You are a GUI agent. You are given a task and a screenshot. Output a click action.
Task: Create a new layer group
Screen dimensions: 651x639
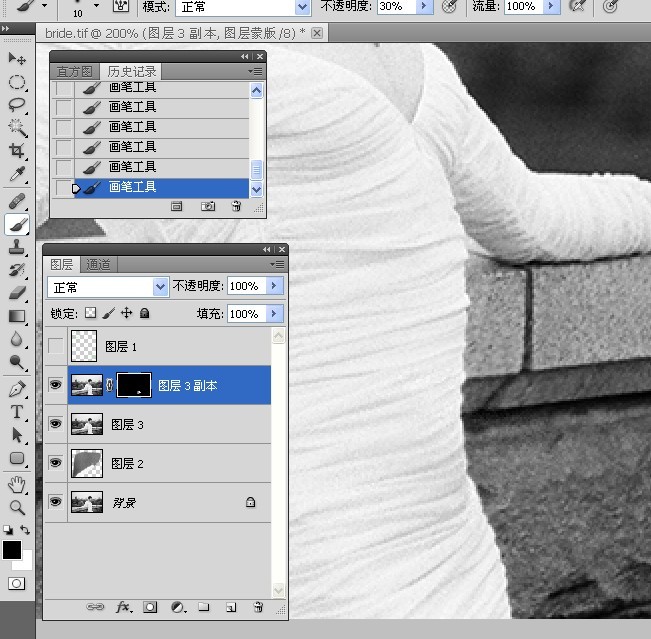pyautogui.click(x=203, y=607)
